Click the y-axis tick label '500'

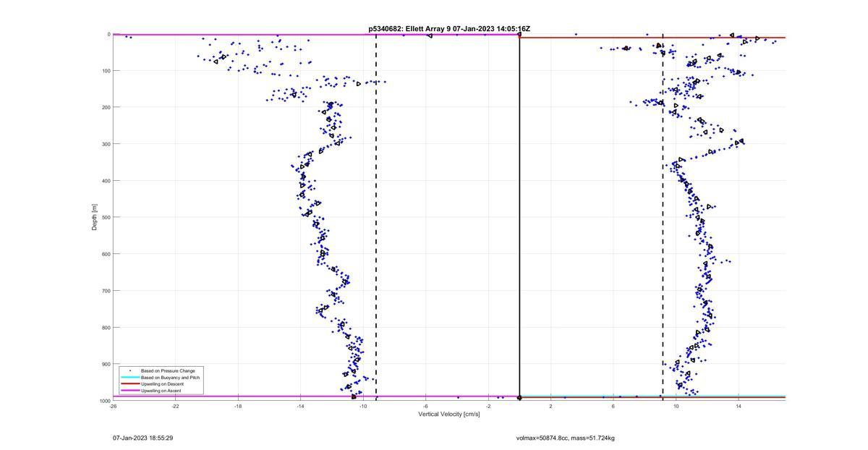tap(105, 217)
